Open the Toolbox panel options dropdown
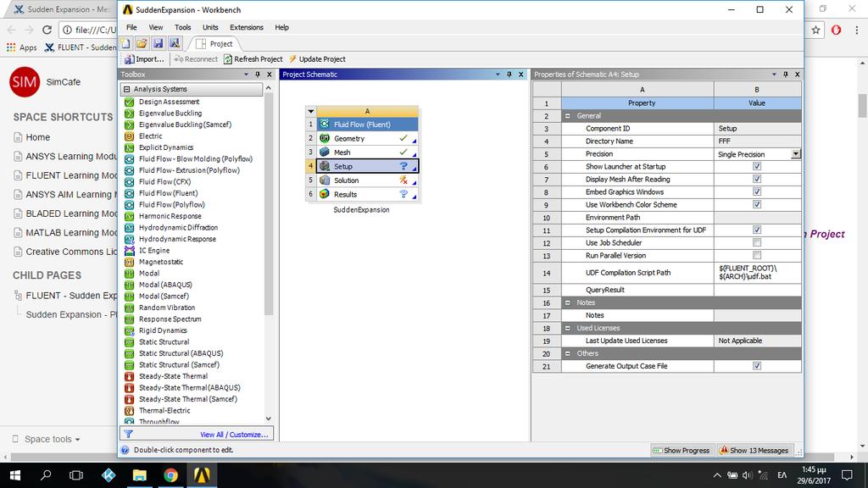Screen dimensions: 868x488 (246, 75)
